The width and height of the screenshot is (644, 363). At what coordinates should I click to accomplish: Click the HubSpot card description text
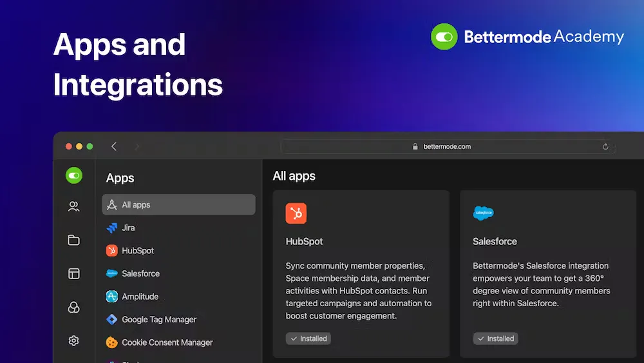359,291
